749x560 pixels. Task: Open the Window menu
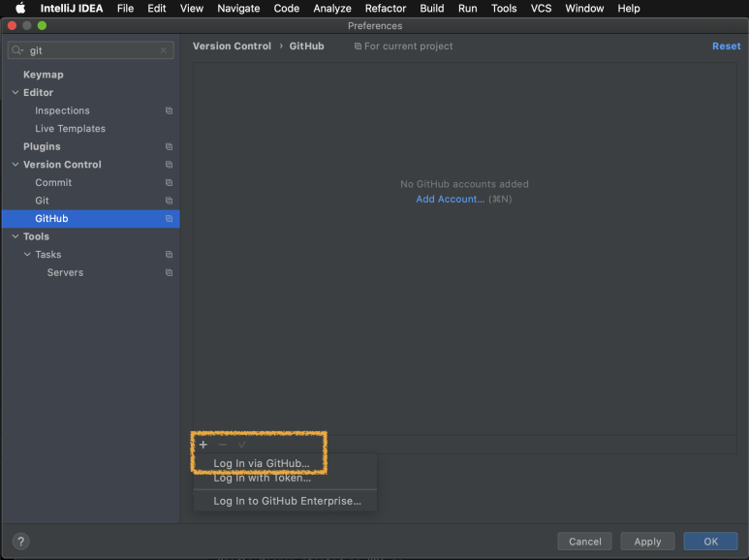[584, 8]
